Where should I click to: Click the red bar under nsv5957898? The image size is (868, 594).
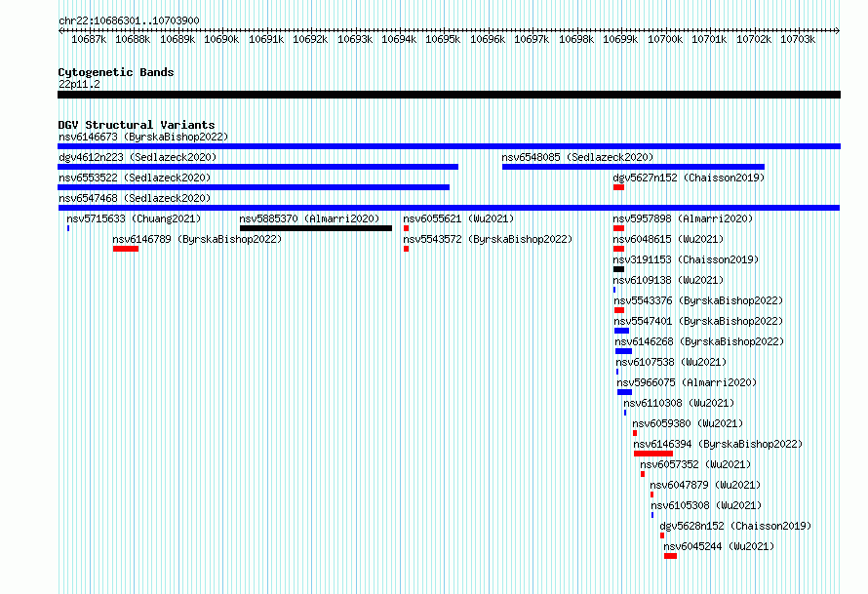[619, 228]
